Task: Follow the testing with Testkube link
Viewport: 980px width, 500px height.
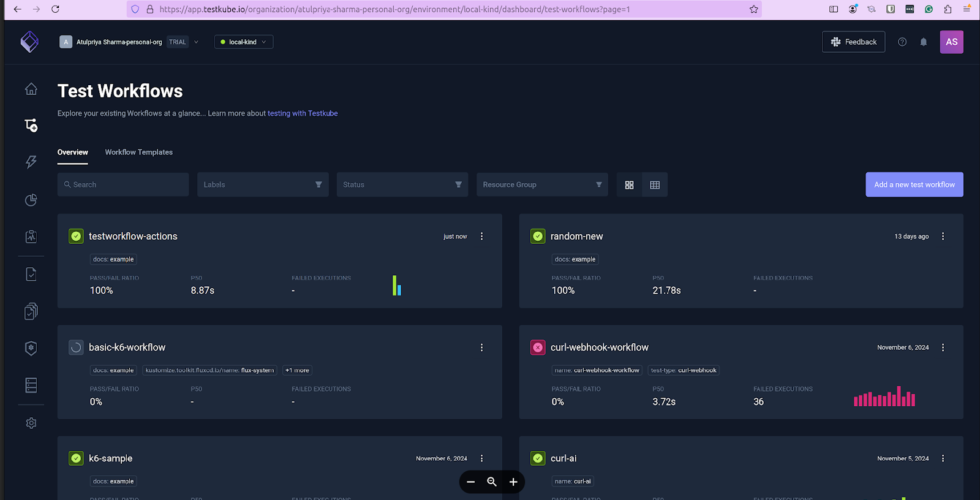Action: point(303,113)
